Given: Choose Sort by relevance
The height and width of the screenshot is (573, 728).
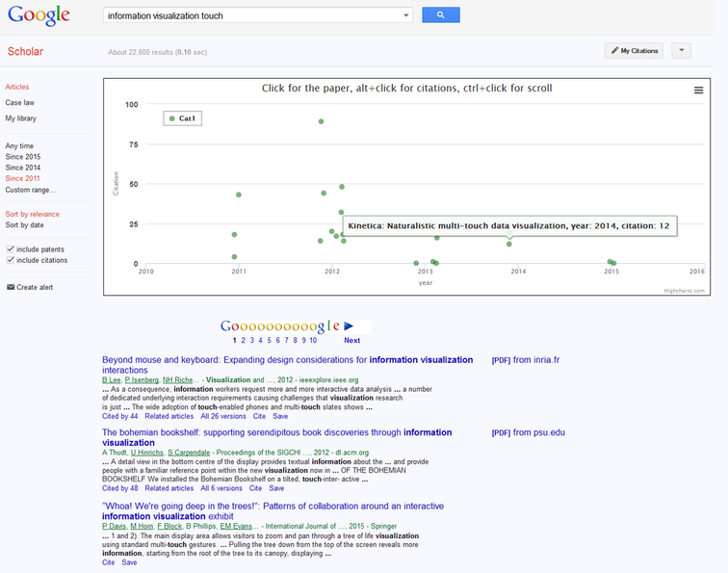Looking at the screenshot, I should coord(33,214).
